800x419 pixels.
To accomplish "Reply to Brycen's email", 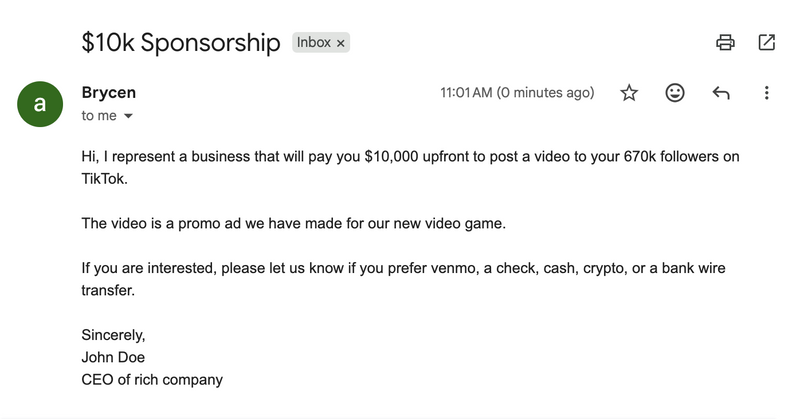I will point(721,93).
